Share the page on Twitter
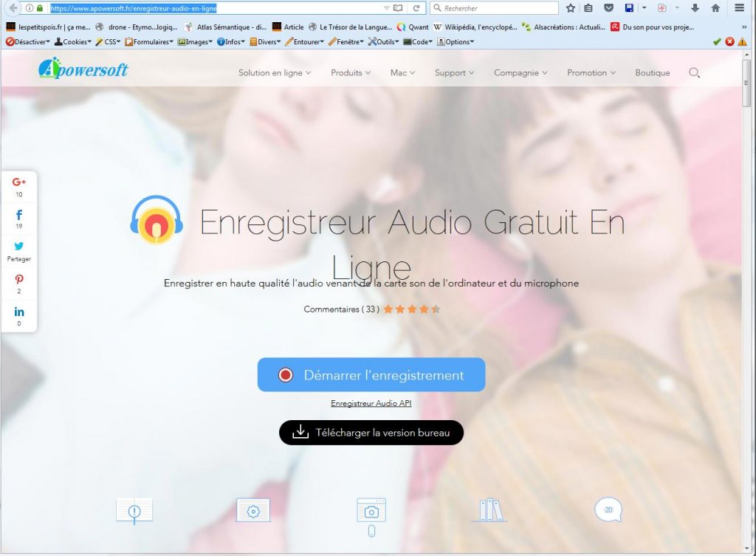The height and width of the screenshot is (556, 756). pos(18,251)
